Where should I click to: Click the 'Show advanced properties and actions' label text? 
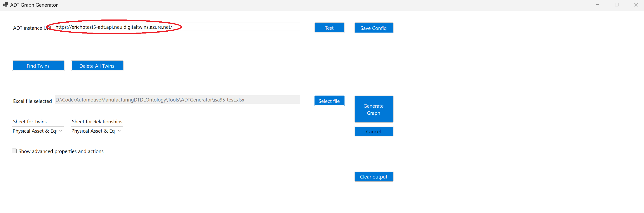tap(61, 151)
